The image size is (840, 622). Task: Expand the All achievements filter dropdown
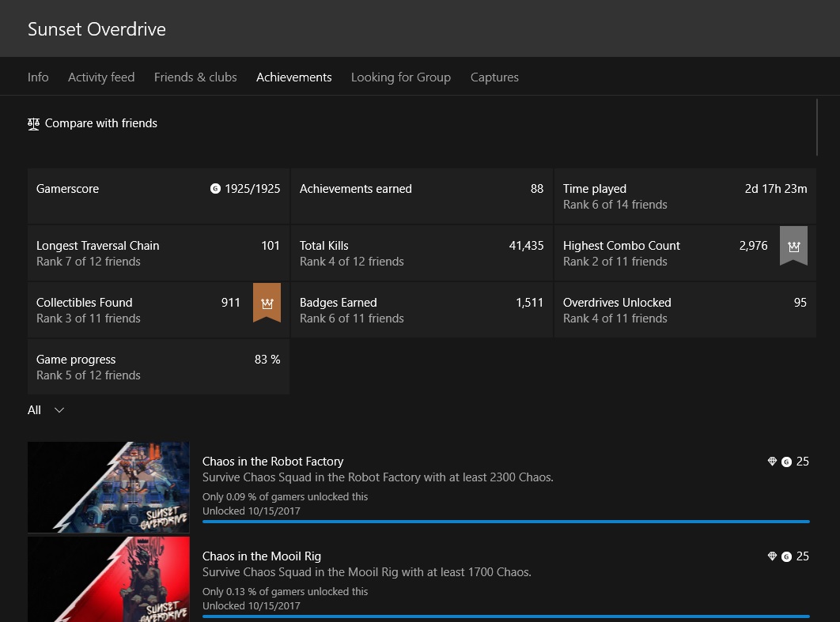click(46, 410)
